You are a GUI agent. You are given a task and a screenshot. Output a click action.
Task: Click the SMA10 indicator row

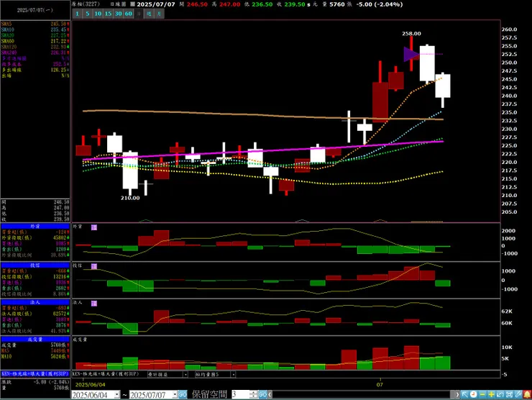click(35, 30)
